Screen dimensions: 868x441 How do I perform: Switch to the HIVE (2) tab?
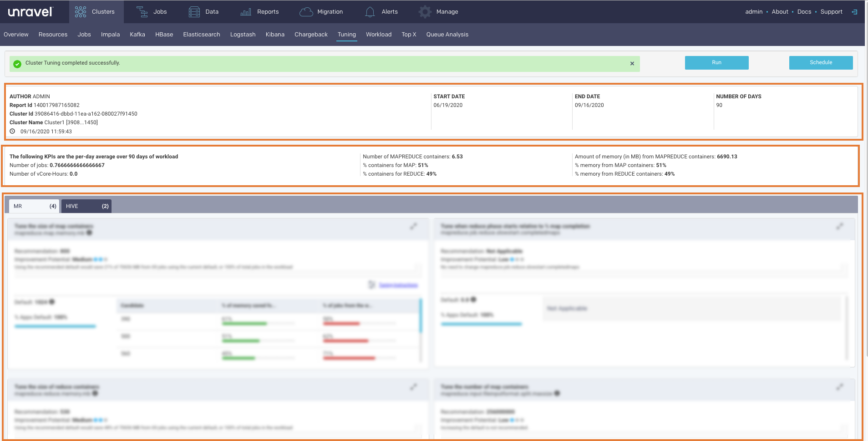click(x=86, y=206)
